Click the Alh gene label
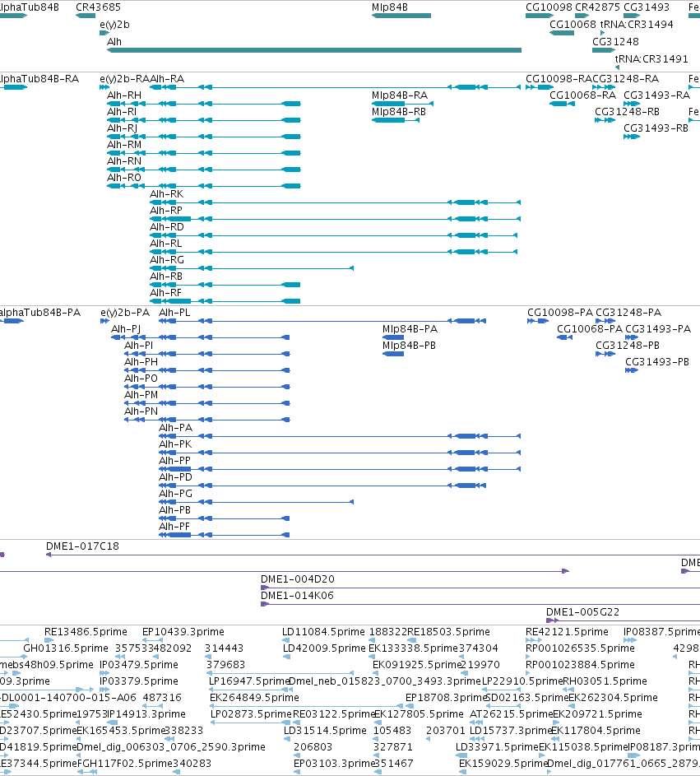Screen dimensions: 700x776 [114, 42]
